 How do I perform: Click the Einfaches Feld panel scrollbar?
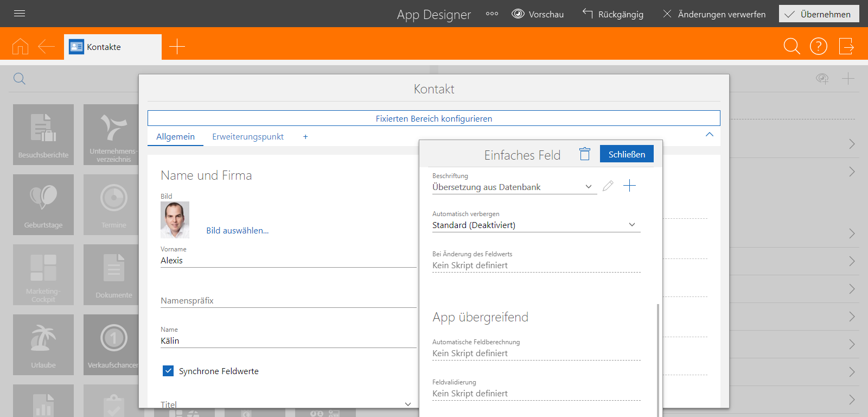coord(658,360)
